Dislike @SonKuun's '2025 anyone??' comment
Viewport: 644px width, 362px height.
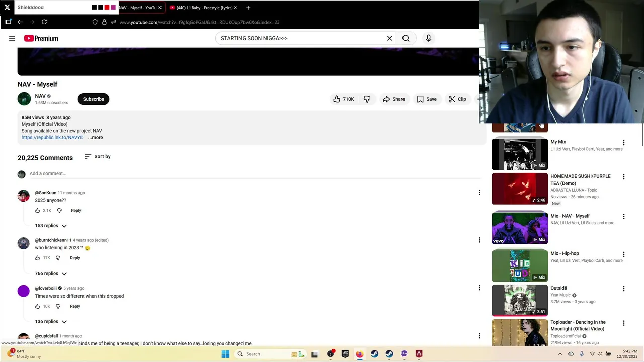tap(59, 211)
